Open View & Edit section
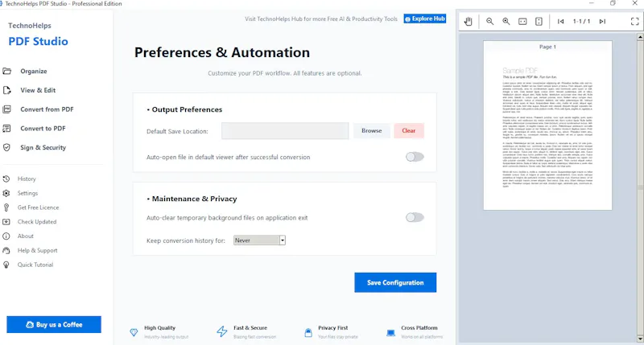 point(38,90)
